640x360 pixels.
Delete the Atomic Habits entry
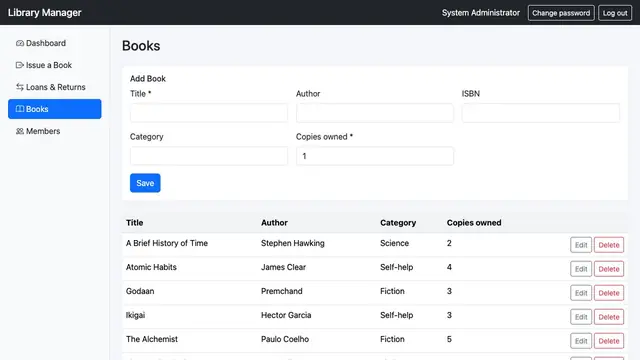pos(609,269)
